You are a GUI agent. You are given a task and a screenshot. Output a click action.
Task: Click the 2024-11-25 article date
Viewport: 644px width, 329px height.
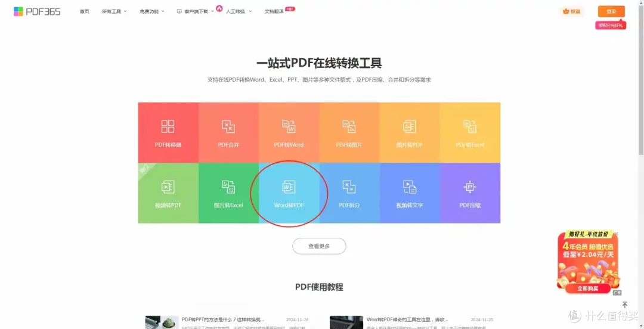(482, 319)
